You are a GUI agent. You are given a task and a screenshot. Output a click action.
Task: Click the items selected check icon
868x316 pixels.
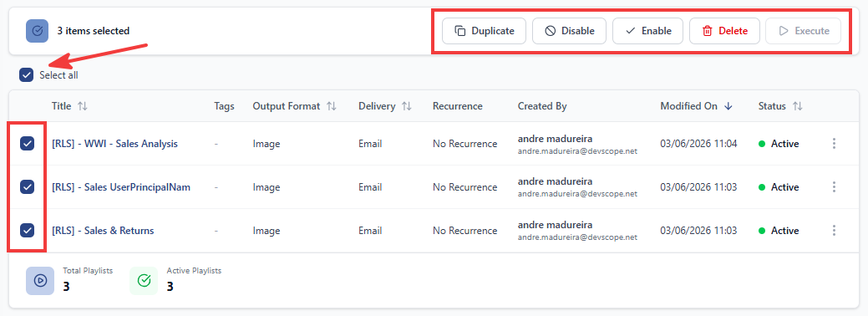pos(37,31)
